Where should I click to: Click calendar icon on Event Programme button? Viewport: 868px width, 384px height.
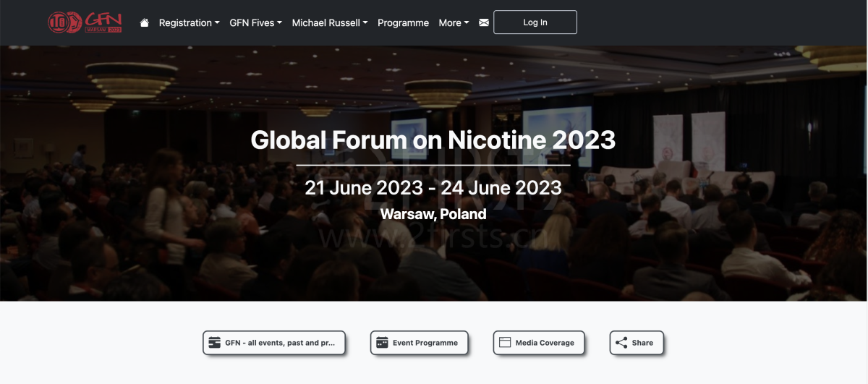point(381,343)
